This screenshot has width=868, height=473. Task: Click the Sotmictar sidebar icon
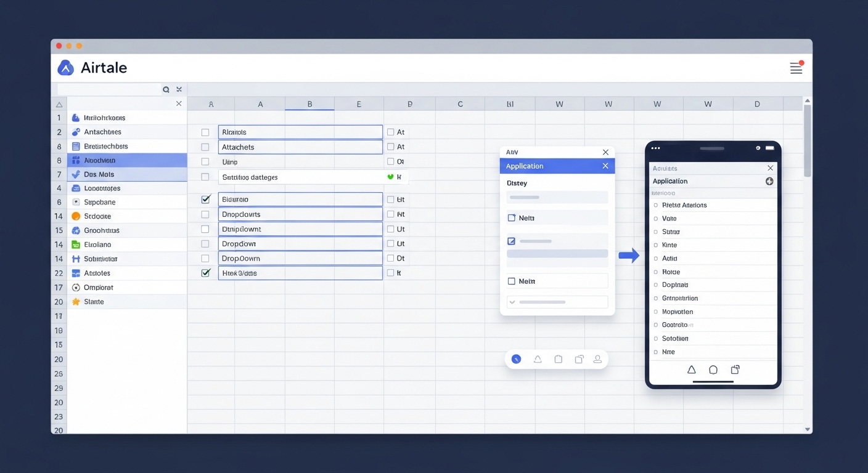[x=76, y=259]
